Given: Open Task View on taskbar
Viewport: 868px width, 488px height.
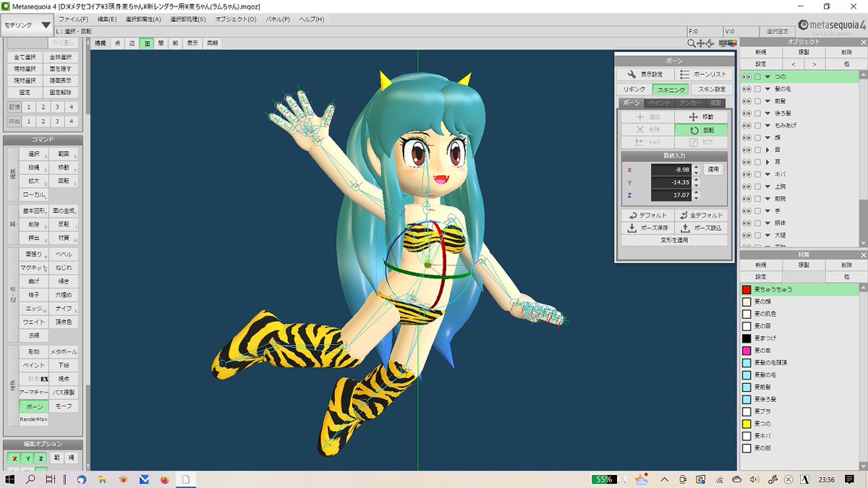Looking at the screenshot, I should (x=50, y=479).
